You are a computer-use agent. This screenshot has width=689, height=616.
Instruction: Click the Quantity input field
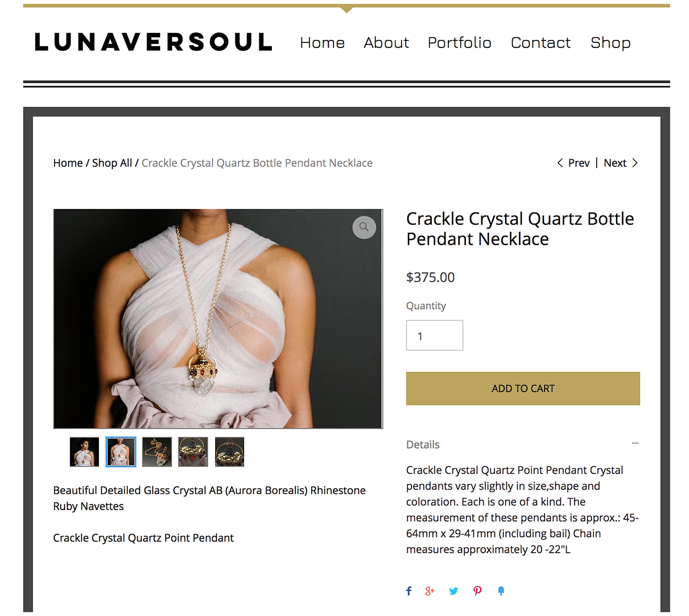point(434,335)
